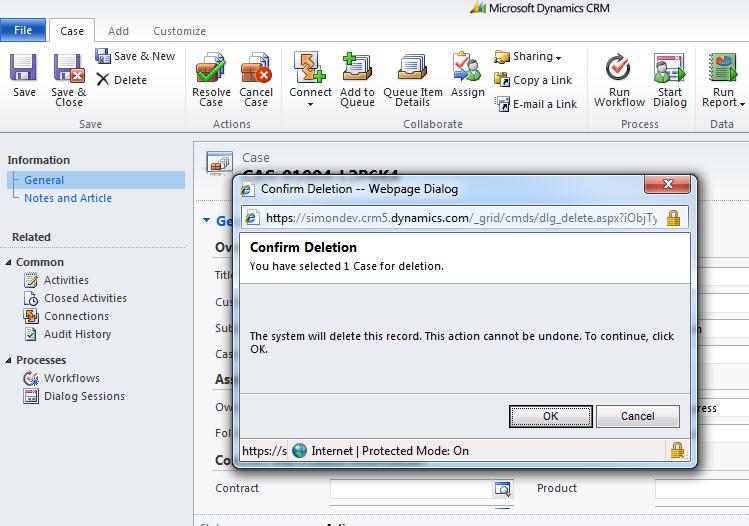Click the Run Workflow icon
Viewport: 749px width, 526px height.
[x=618, y=67]
